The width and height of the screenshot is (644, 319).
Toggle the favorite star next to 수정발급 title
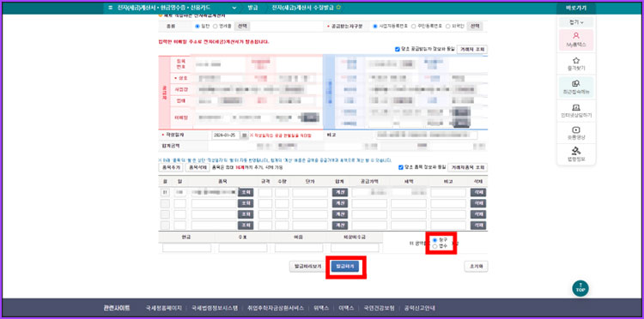[338, 7]
